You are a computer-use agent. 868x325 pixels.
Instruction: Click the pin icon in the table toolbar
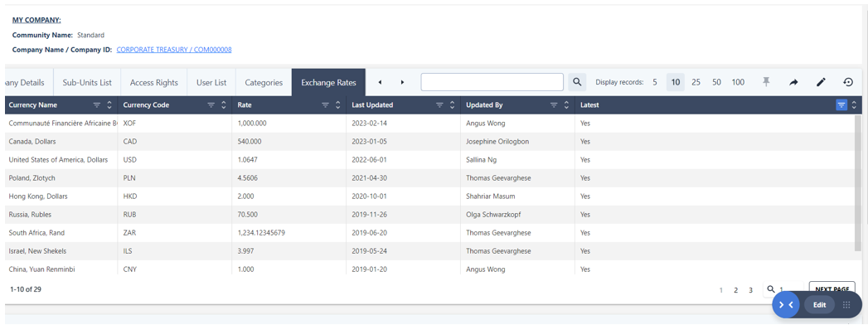pos(766,82)
